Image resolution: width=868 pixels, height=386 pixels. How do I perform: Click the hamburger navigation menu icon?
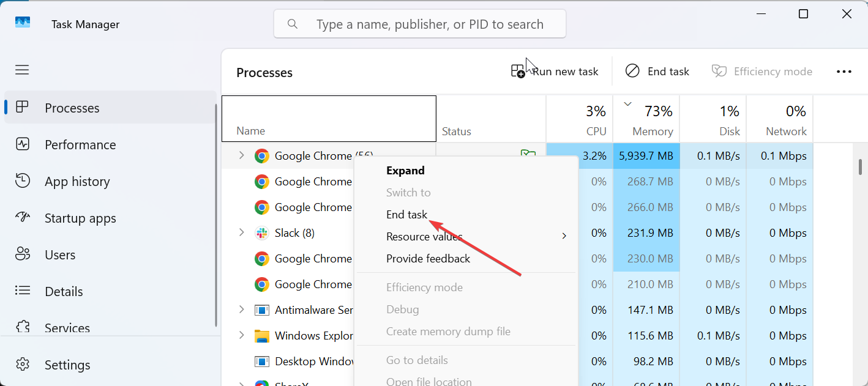(x=23, y=70)
